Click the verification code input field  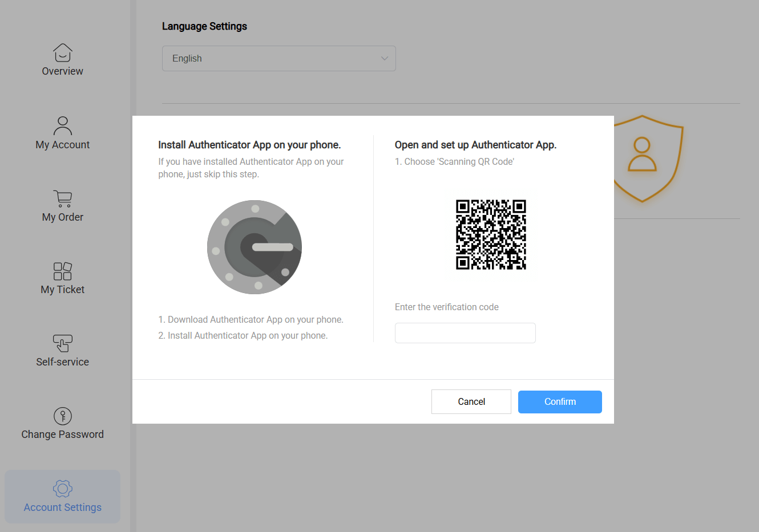coord(465,333)
